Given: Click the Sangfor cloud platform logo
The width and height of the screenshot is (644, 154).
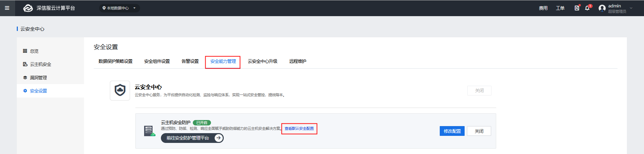Looking at the screenshot, I should point(28,8).
